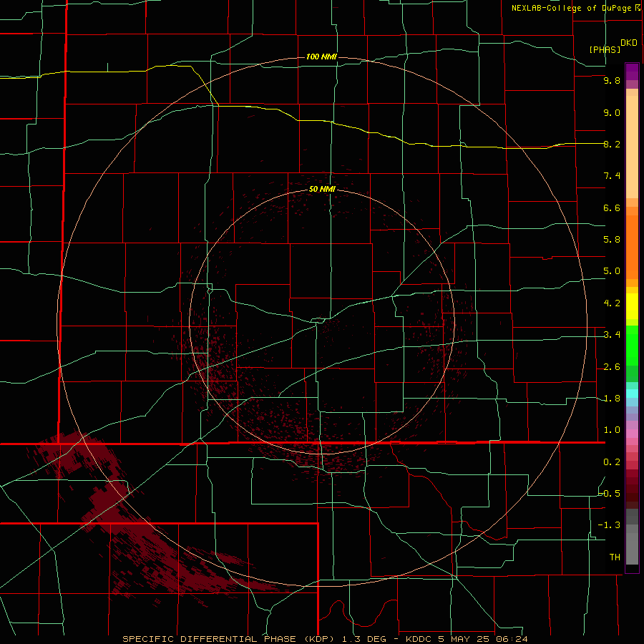644x644 pixels.
Task: Click the 9.0 scale value
Action: click(612, 112)
